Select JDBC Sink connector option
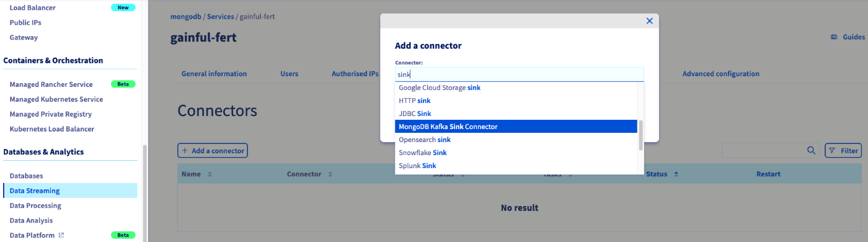868x242 pixels. point(516,114)
